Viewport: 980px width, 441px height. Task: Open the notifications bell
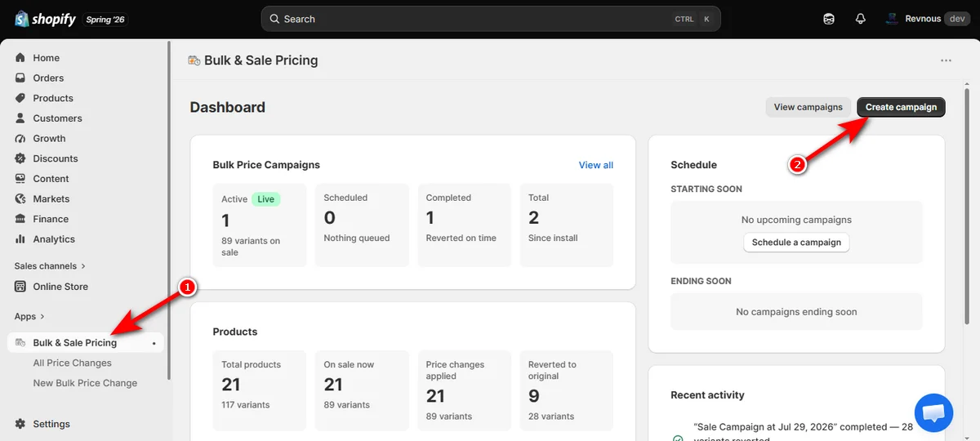pyautogui.click(x=860, y=19)
